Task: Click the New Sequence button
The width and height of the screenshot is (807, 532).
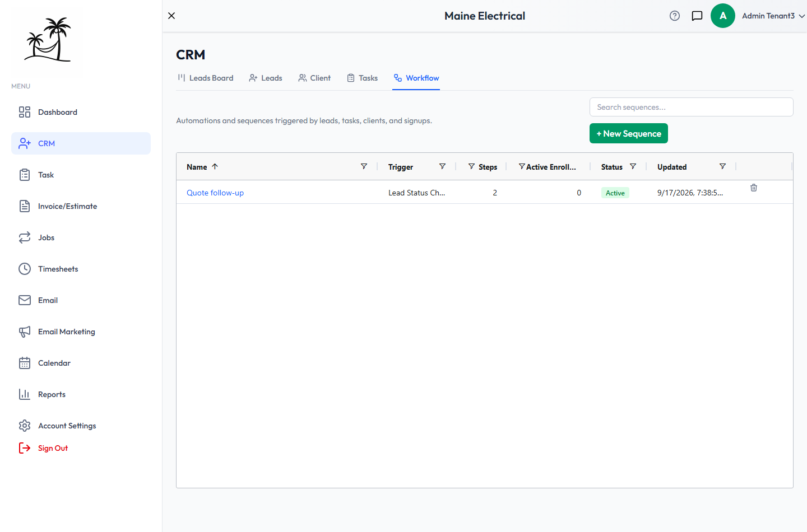Action: click(x=629, y=133)
